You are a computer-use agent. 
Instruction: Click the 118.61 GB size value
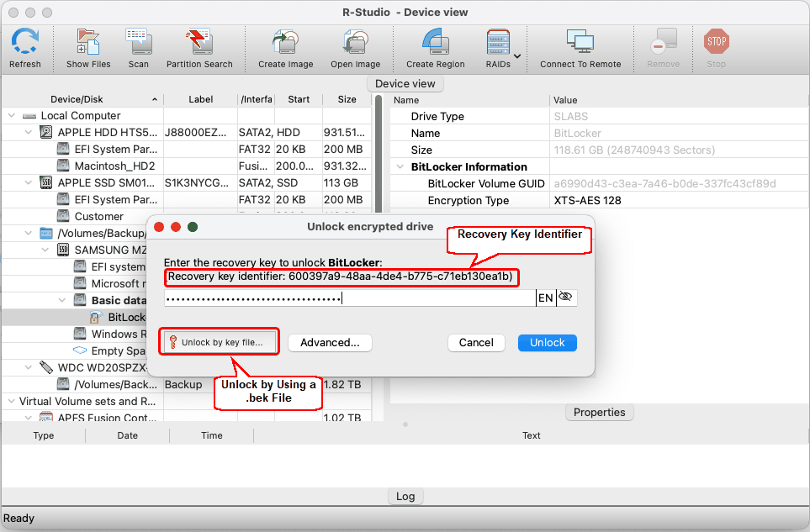click(x=634, y=150)
